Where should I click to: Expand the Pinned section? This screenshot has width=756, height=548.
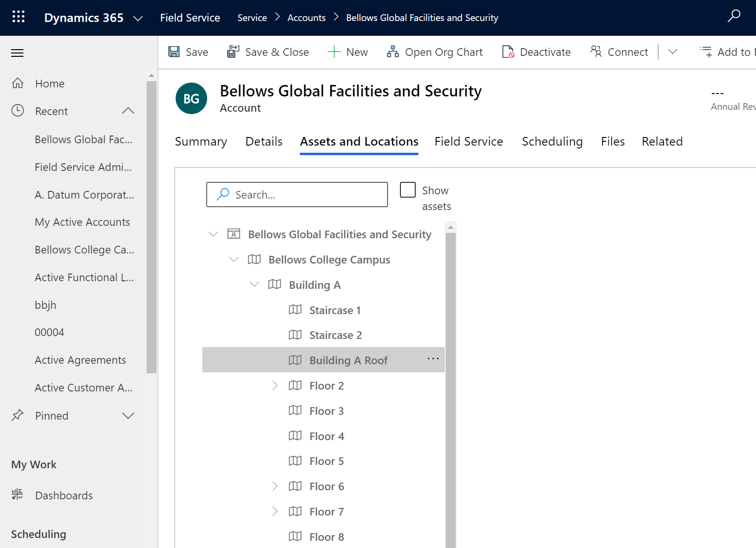coord(128,415)
